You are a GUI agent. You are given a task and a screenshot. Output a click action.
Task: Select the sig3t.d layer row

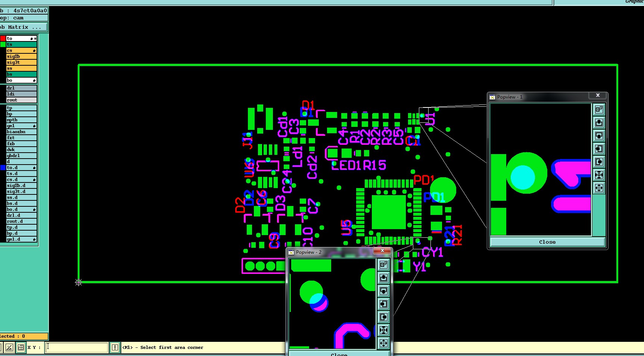point(22,191)
